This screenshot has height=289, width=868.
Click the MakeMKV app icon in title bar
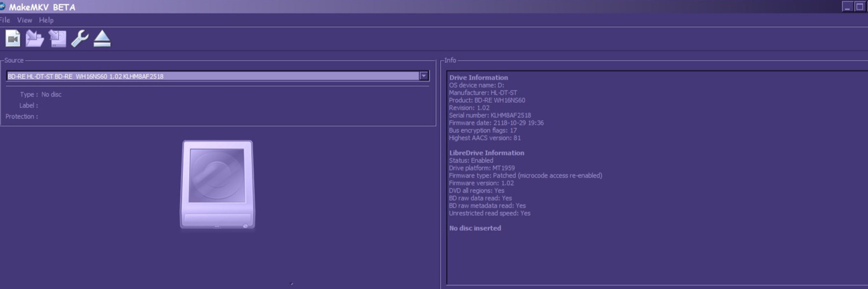tap(2, 6)
